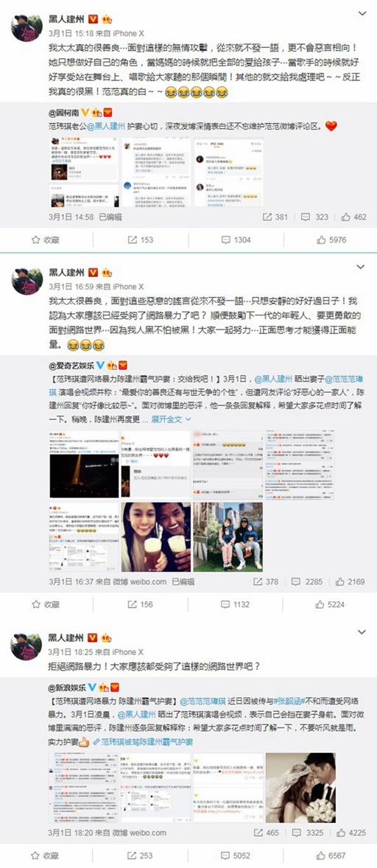Click comments icon showing 5052
Image resolution: width=377 pixels, height=868 pixels.
point(236,855)
